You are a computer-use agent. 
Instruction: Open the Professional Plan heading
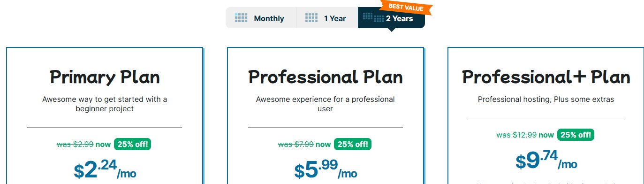(x=325, y=77)
